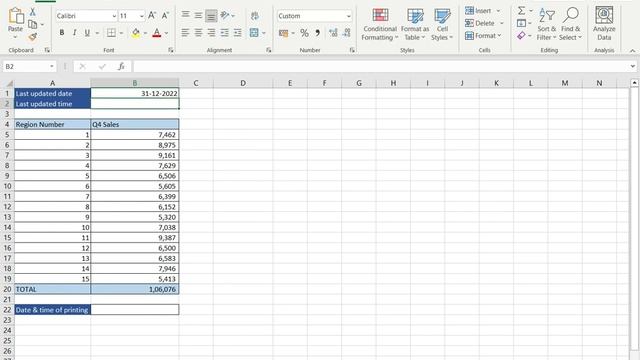Screen dimensions: 640x360
Task: Select row 10 header
Action: [x=7, y=186]
